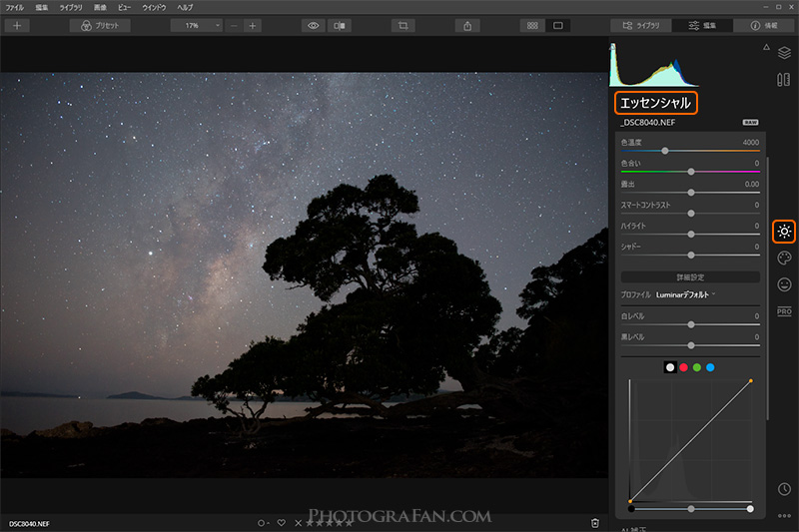This screenshot has width=799, height=532.
Task: Open the 画像 (Image) menu
Action: point(101,7)
